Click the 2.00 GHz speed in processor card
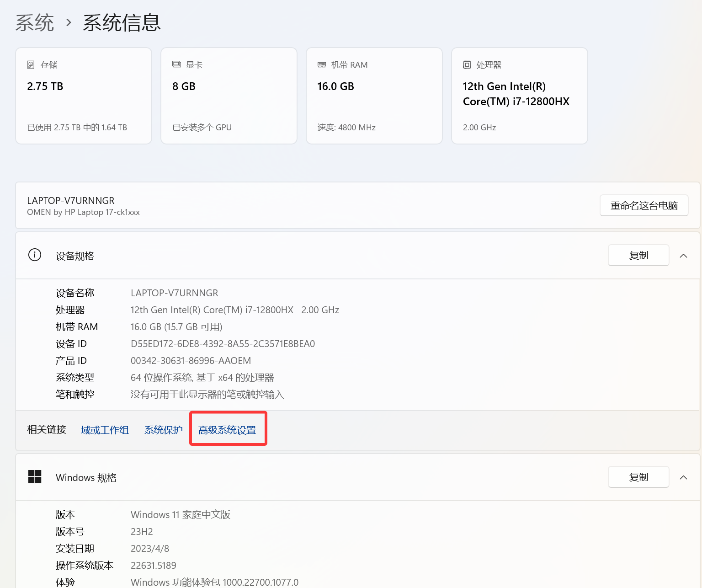 [479, 128]
